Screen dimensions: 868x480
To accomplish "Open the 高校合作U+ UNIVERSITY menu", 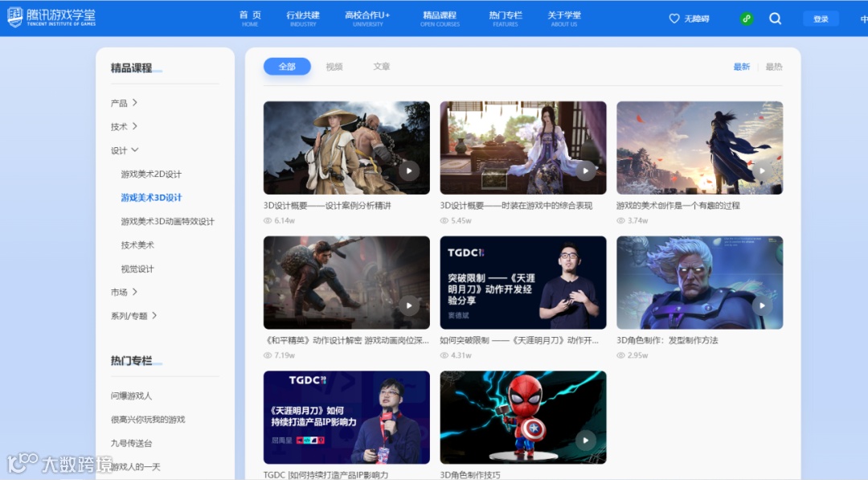I will (x=367, y=18).
